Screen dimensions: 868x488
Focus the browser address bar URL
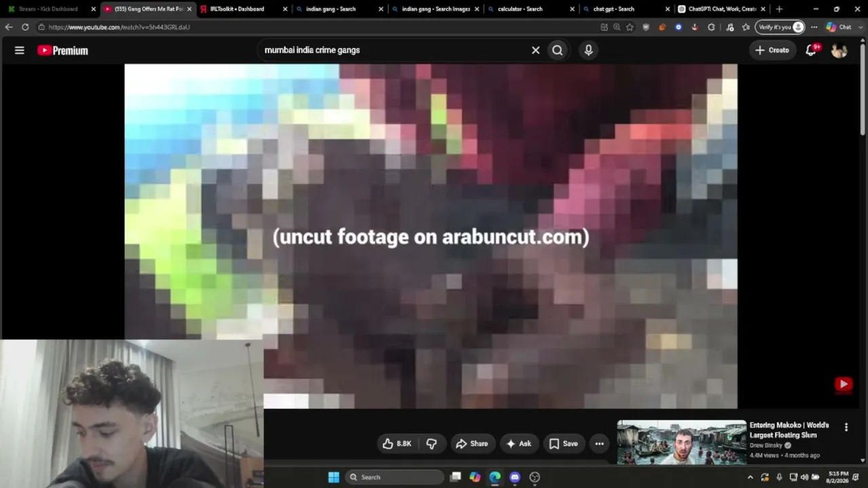(x=119, y=27)
